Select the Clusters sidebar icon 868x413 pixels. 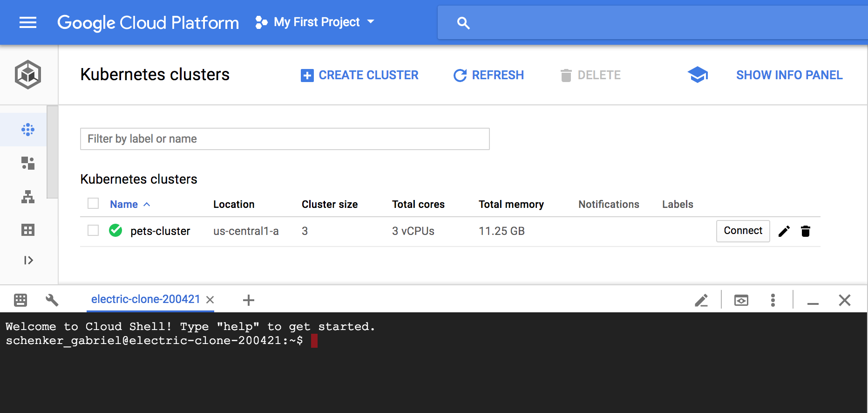point(28,130)
